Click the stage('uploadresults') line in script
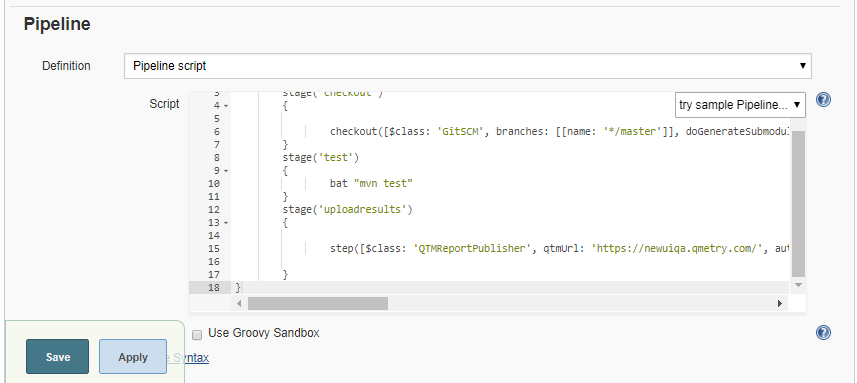 (347, 209)
